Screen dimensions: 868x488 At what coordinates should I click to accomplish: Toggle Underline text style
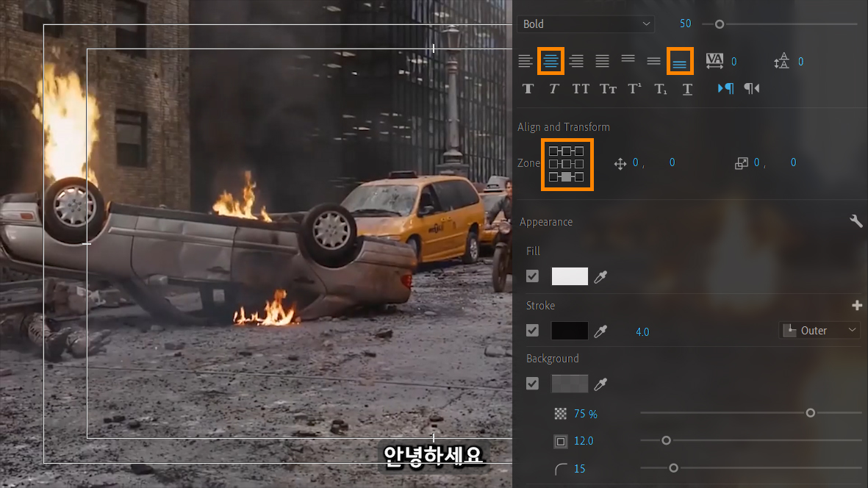[687, 88]
